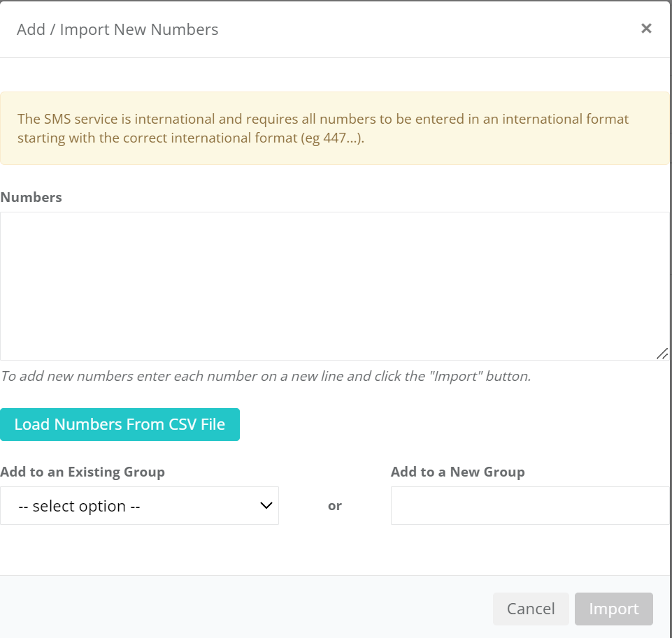Click the 'Numbers' field label
Image resolution: width=672 pixels, height=638 pixels.
point(31,197)
